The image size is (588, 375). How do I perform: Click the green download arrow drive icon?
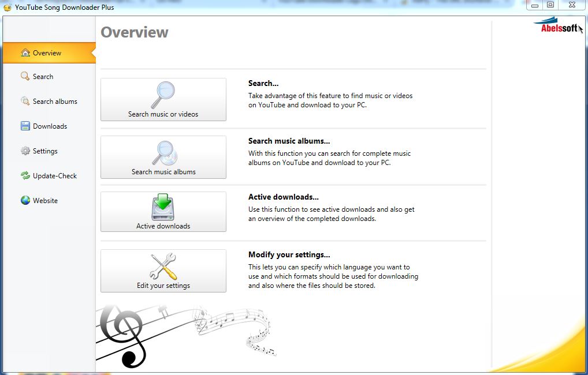163,207
